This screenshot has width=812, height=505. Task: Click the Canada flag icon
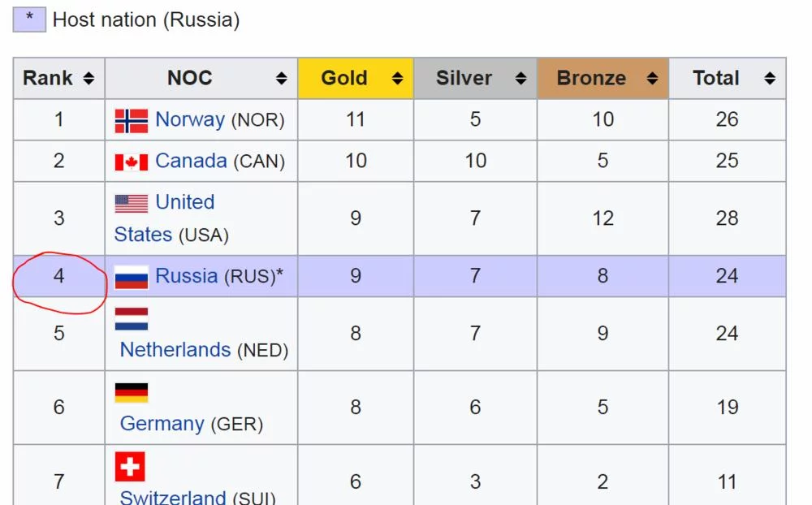[x=132, y=162]
